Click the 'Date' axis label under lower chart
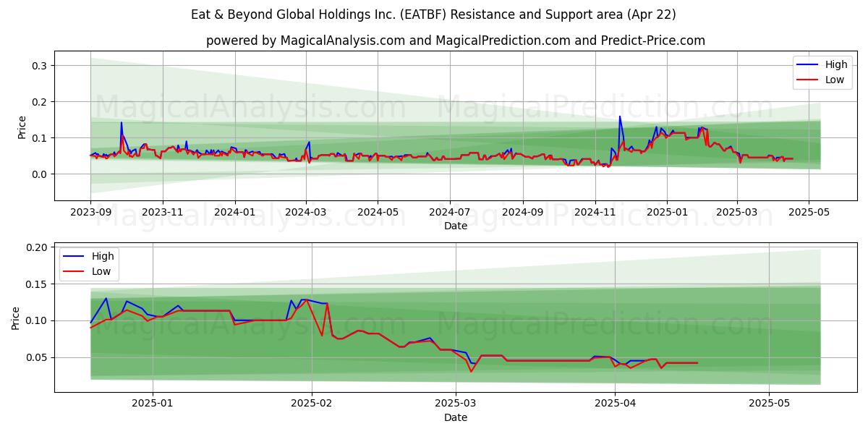Viewport: 868px width, 434px height. pyautogui.click(x=456, y=417)
